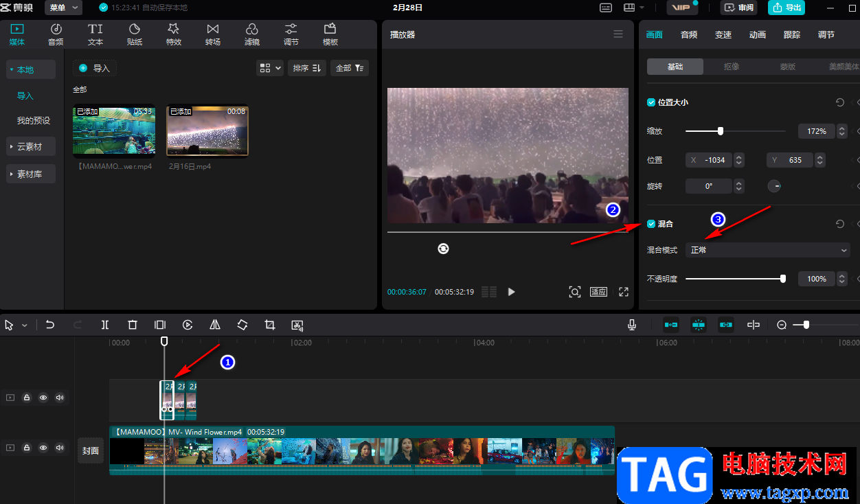Screen dimensions: 860x504
Task: Switch to the 动画 animation tab
Action: (x=758, y=35)
